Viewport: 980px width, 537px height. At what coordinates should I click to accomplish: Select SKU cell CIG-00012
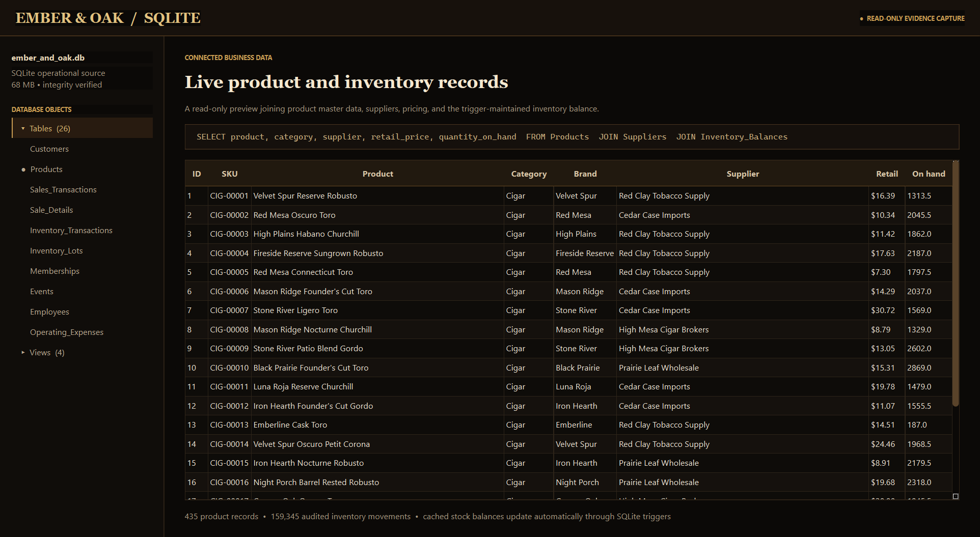[x=229, y=406]
